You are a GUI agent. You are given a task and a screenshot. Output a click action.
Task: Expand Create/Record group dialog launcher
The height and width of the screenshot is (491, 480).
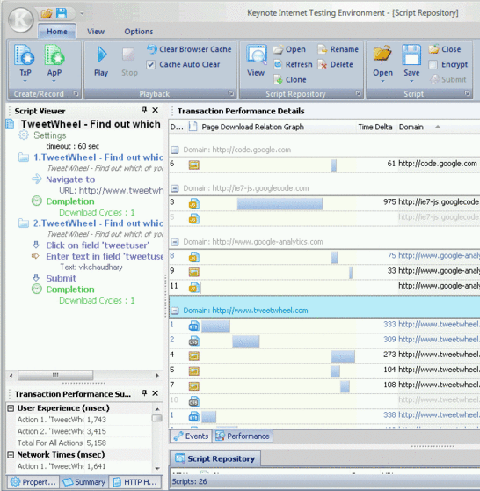coord(76,94)
